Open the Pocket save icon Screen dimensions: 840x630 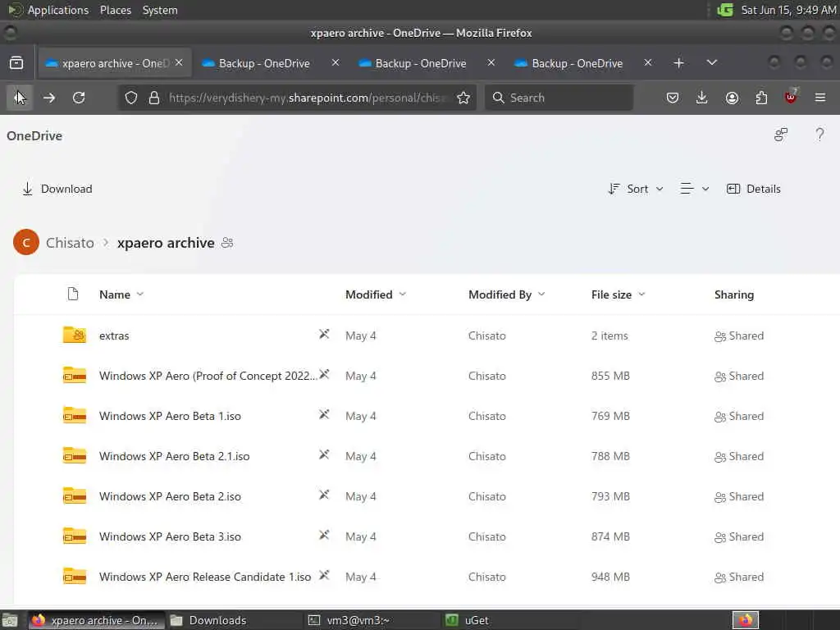[x=673, y=98]
